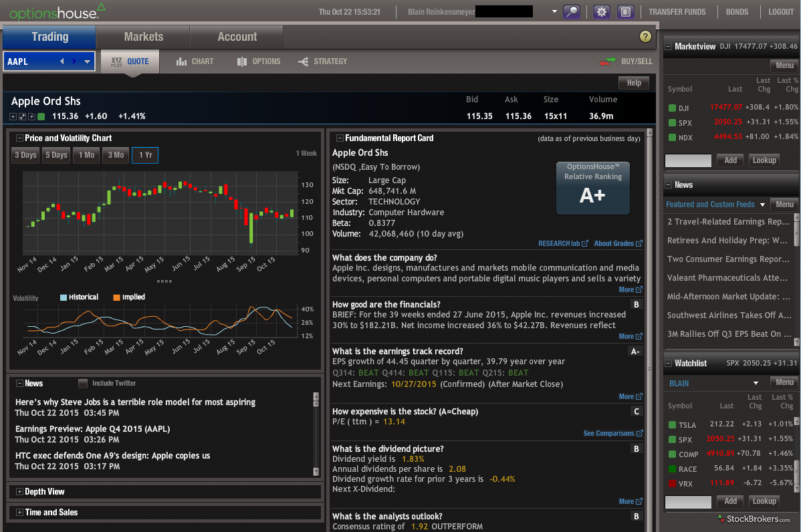The height and width of the screenshot is (532, 801).
Task: Toggle the Include Twitter checkbox
Action: coord(83,383)
